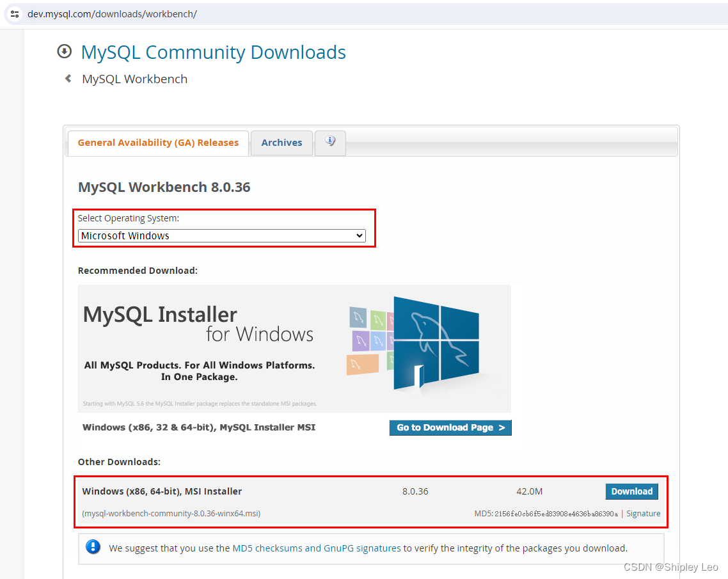Viewport: 728px width, 579px height.
Task: Click the Go to Download Page button
Action: tap(450, 427)
